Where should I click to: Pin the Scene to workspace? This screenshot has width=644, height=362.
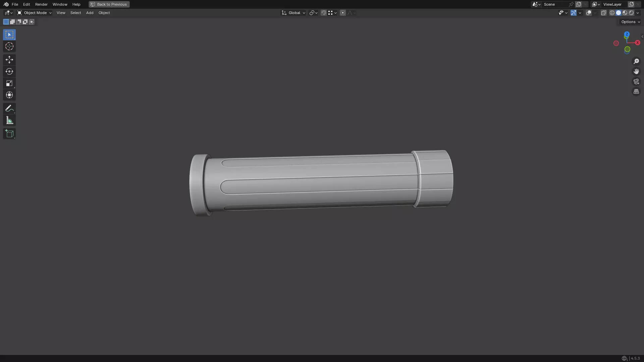[571, 4]
